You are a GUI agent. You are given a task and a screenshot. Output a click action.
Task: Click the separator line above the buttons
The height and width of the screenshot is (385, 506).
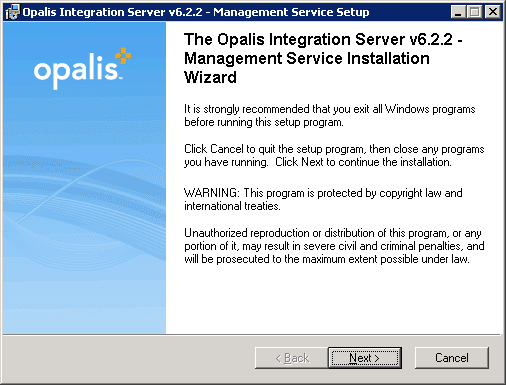[x=252, y=334]
